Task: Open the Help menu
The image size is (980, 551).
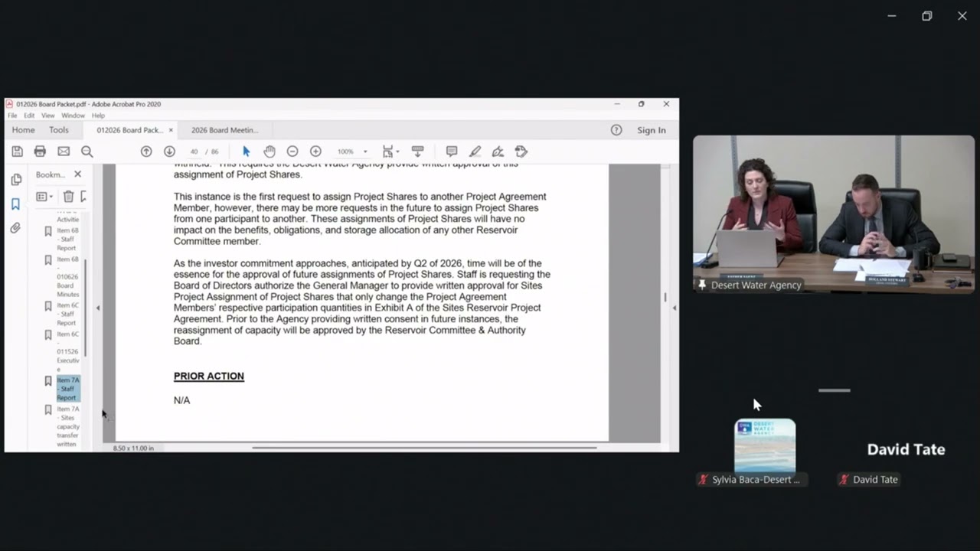Action: pos(98,116)
